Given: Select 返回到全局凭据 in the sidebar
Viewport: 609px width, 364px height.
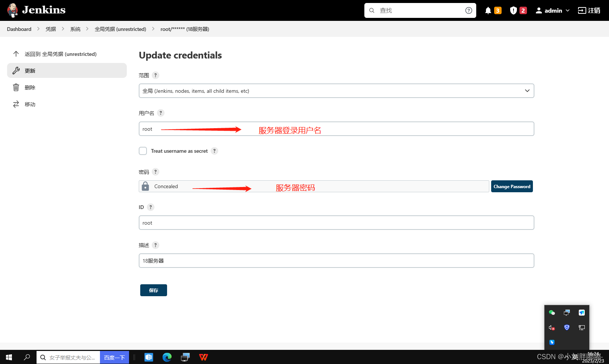Looking at the screenshot, I should click(60, 54).
